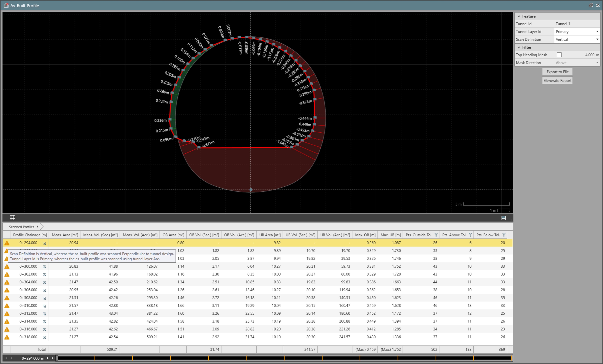Sort by Max. UB [m] column header

tap(390, 235)
